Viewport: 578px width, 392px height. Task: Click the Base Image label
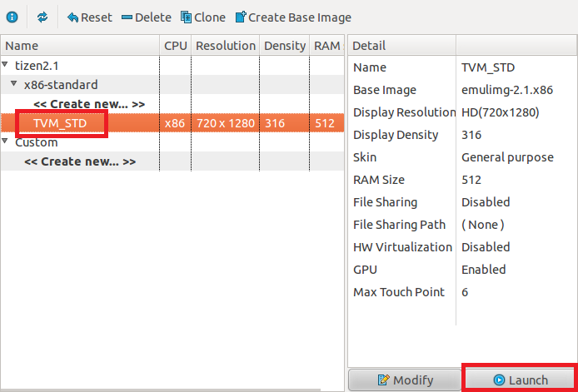point(385,90)
